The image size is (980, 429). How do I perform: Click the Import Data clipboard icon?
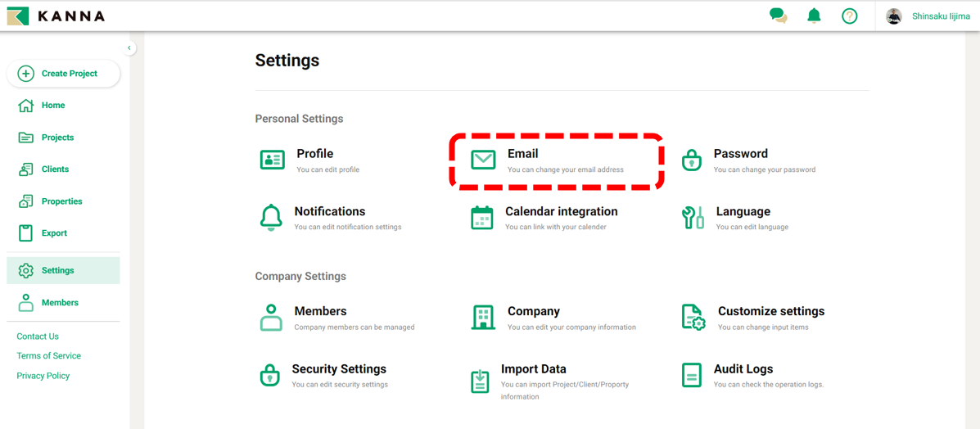(481, 381)
